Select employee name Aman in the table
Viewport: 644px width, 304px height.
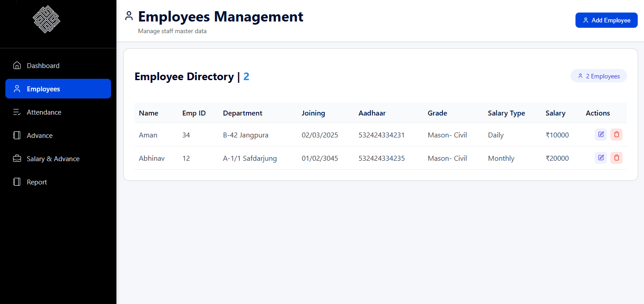pyautogui.click(x=148, y=135)
